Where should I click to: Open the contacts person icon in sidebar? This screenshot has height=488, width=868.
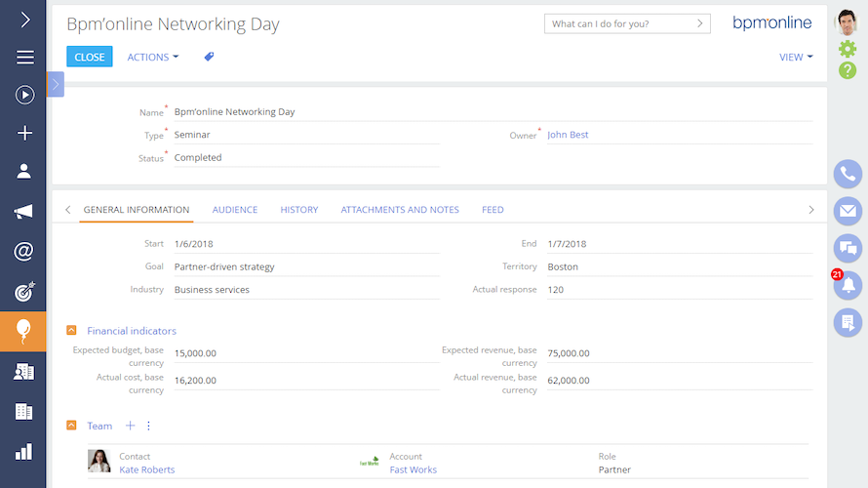[24, 171]
